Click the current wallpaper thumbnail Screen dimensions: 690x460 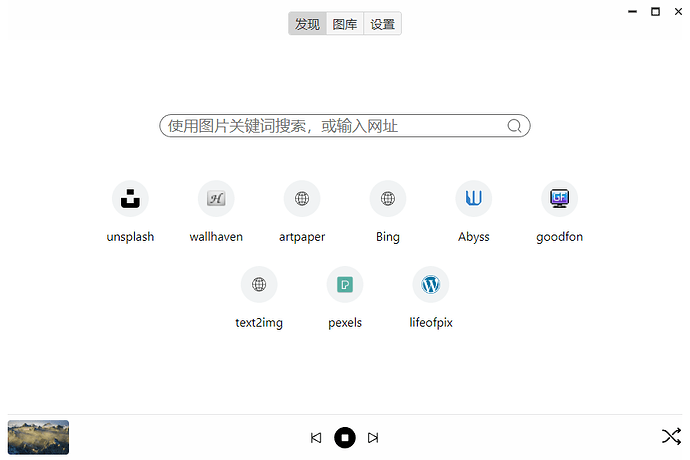[39, 437]
